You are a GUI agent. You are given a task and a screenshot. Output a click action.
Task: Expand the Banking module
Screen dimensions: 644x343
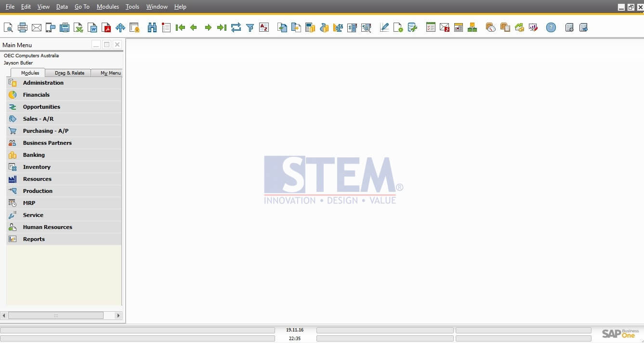64,155
